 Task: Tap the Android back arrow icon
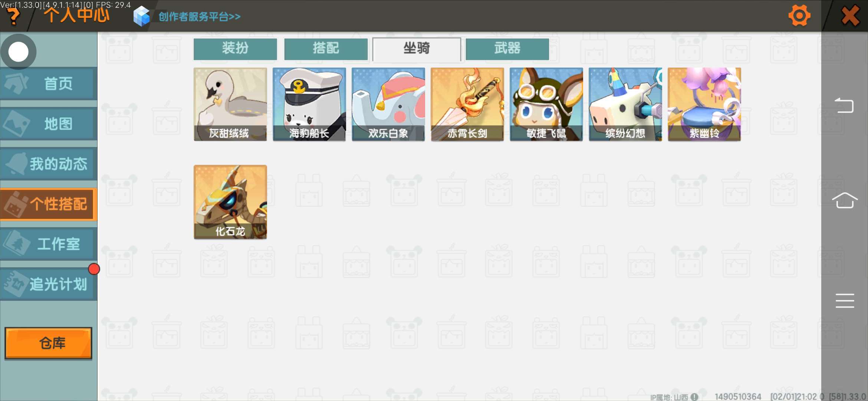(x=844, y=105)
